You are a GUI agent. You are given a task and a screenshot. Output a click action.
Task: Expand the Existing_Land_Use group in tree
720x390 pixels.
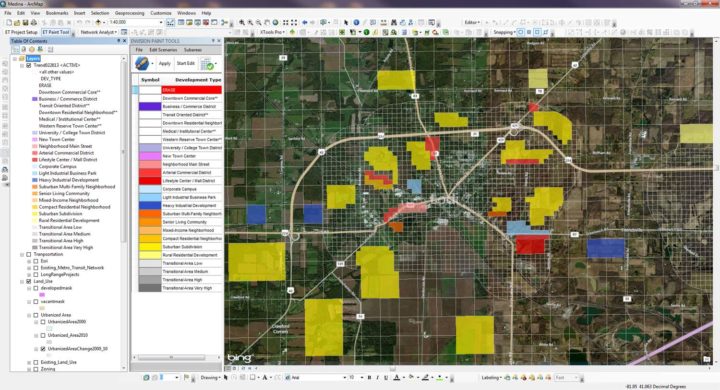click(29, 362)
